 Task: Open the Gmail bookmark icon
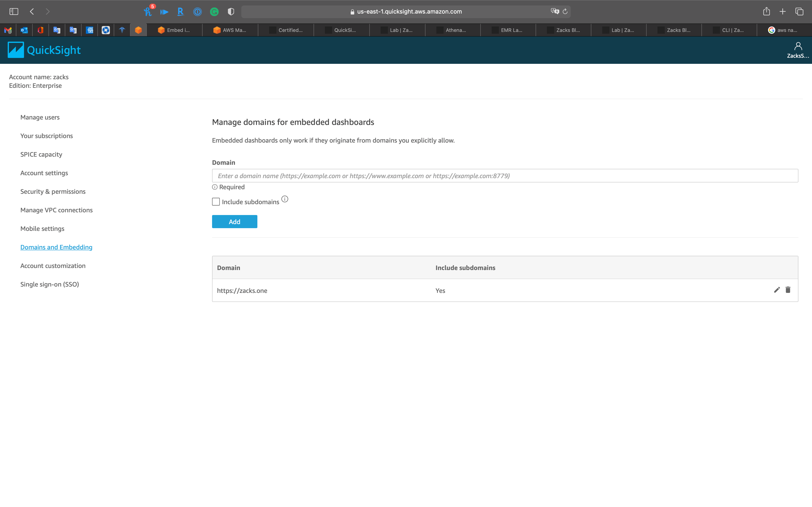point(8,30)
